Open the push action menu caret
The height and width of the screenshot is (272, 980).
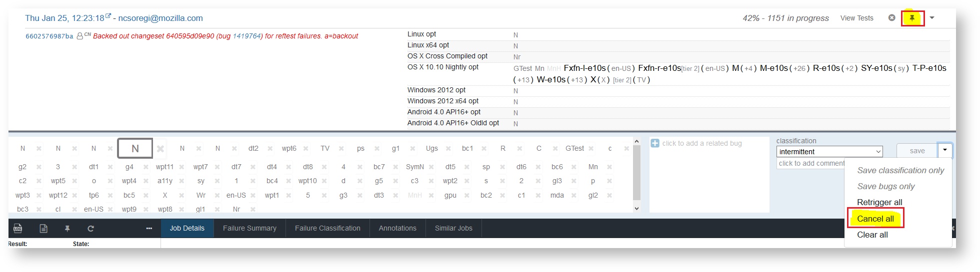click(932, 18)
